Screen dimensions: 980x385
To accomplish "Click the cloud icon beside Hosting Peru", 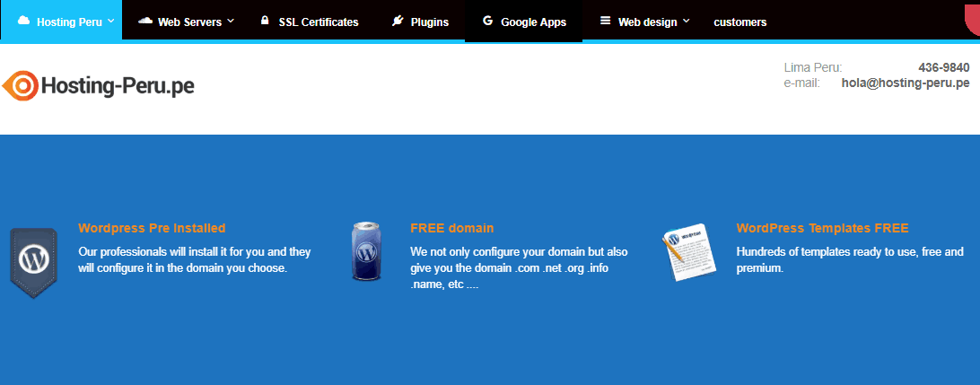I will (23, 21).
